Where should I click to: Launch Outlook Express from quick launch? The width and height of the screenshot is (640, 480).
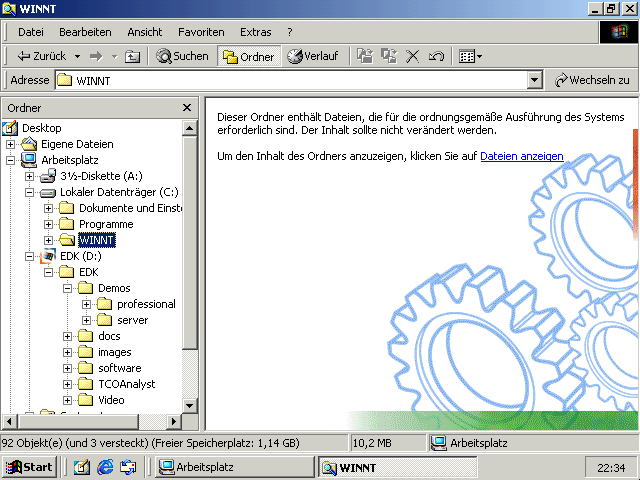click(x=128, y=467)
